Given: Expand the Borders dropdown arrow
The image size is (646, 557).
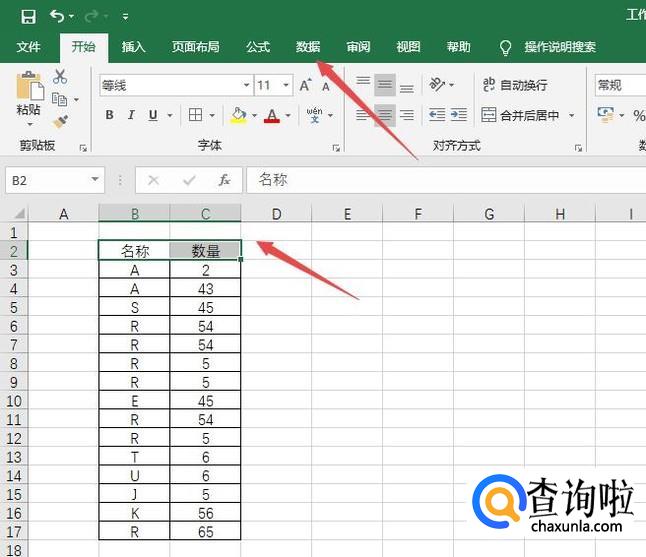Looking at the screenshot, I should pyautogui.click(x=212, y=115).
